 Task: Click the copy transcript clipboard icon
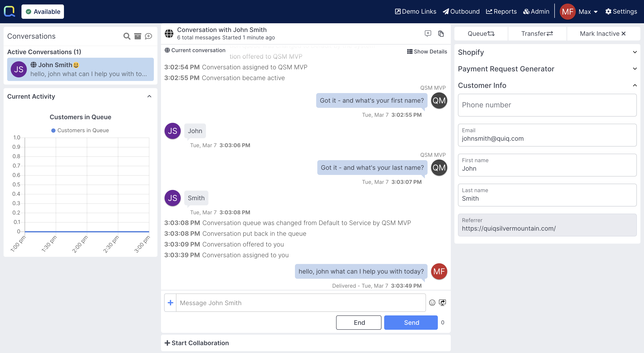[x=441, y=34]
